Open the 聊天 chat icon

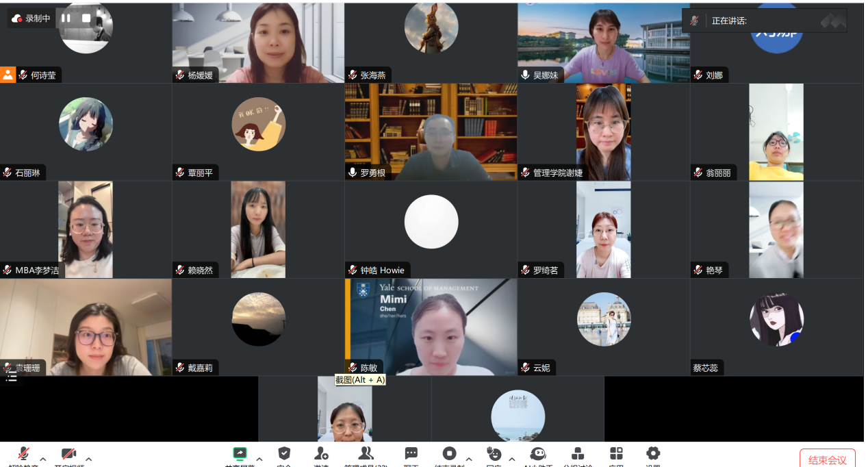tap(411, 453)
